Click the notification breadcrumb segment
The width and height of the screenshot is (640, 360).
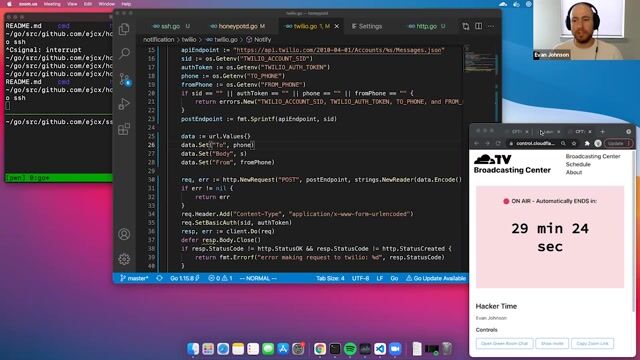[x=158, y=40]
